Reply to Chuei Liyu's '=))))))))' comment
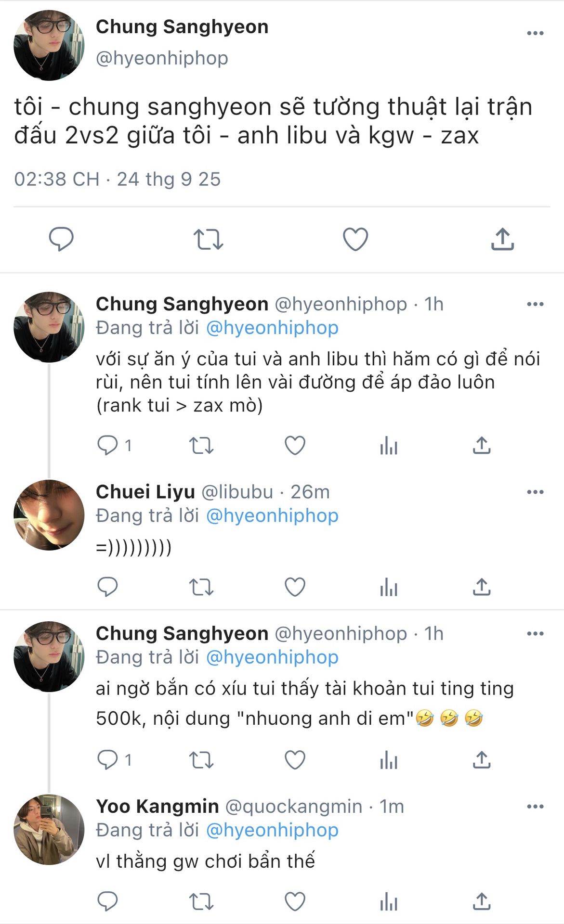This screenshot has width=564, height=924. click(x=107, y=587)
